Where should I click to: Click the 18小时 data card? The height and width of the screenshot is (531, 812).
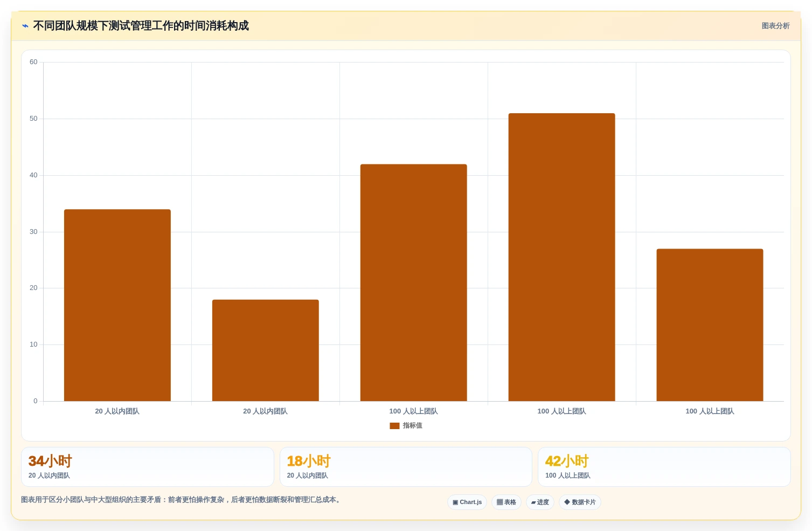coord(406,467)
